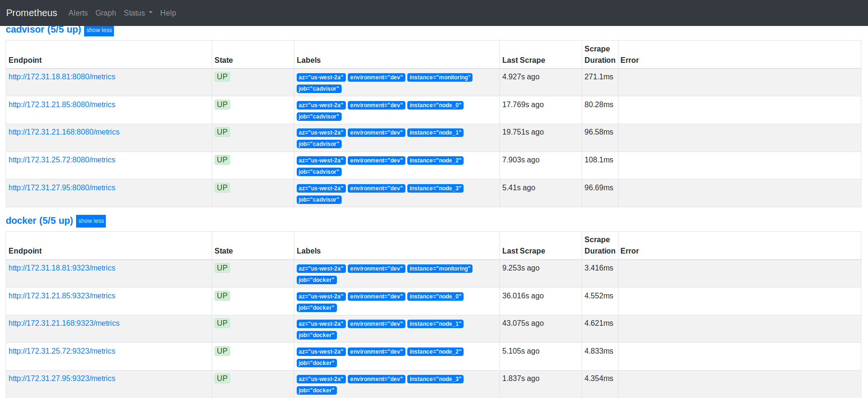Select scrape duration 271.1ms

coord(599,76)
